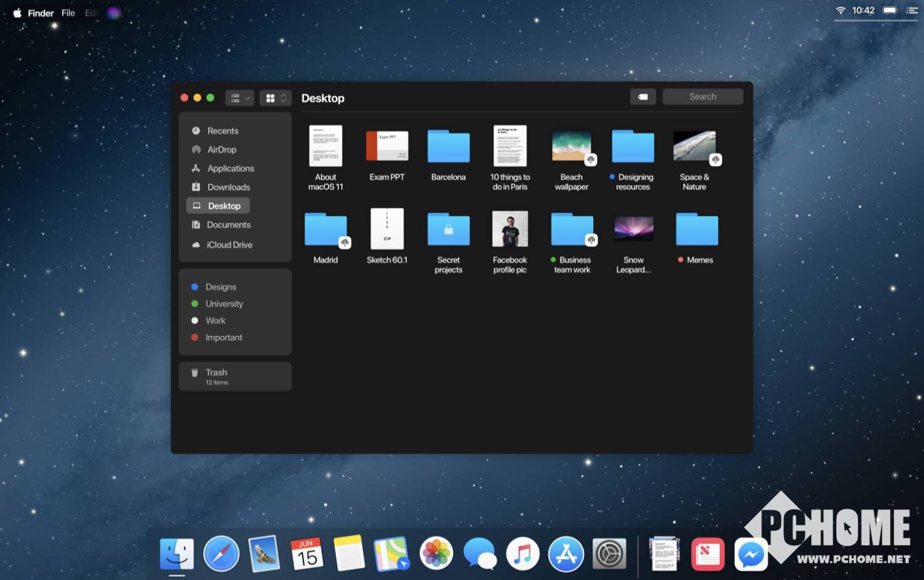Open the Exam PPT presentation file
Image resolution: width=924 pixels, height=580 pixels.
coord(387,147)
